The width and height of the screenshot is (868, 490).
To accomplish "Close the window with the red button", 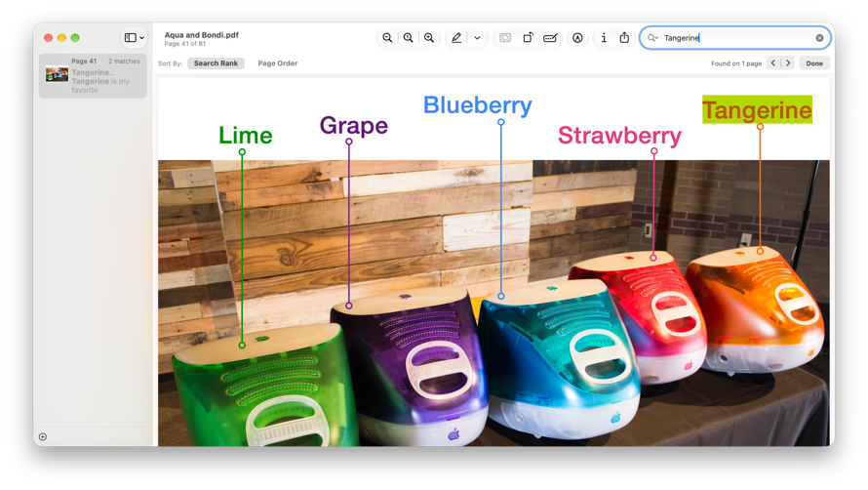I will 48,38.
